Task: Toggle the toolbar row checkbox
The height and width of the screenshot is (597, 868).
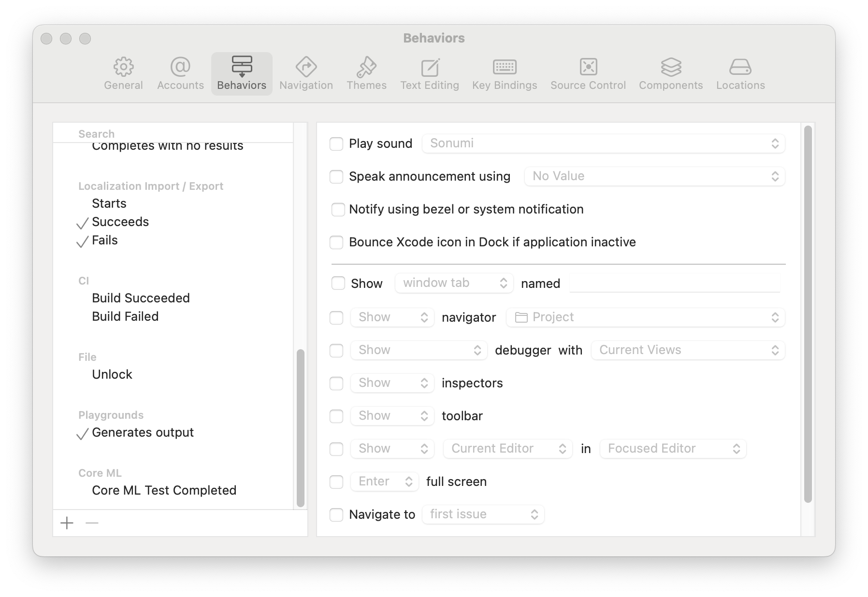Action: [x=336, y=416]
